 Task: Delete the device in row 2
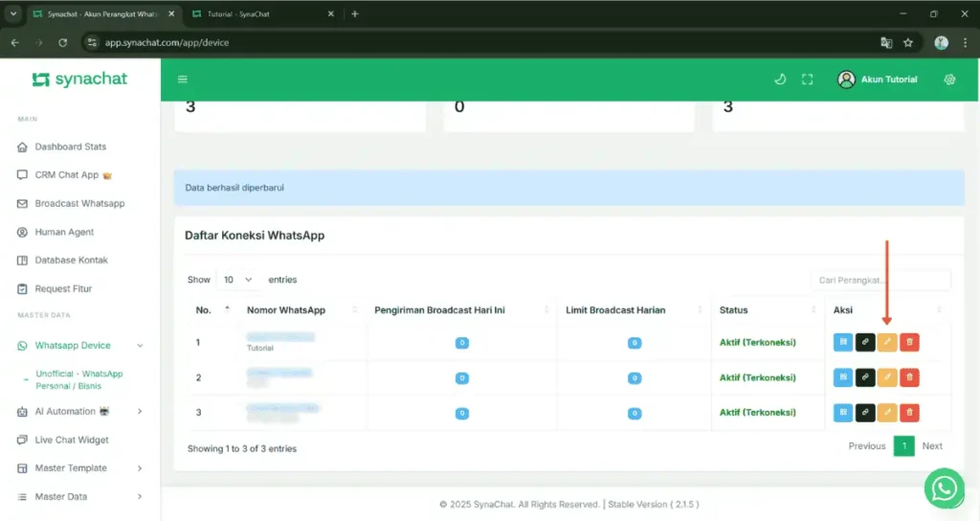[909, 377]
